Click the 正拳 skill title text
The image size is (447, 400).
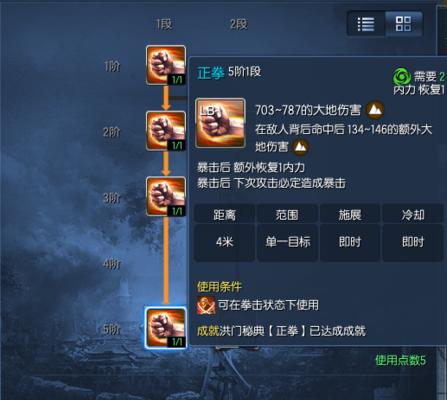tap(210, 73)
